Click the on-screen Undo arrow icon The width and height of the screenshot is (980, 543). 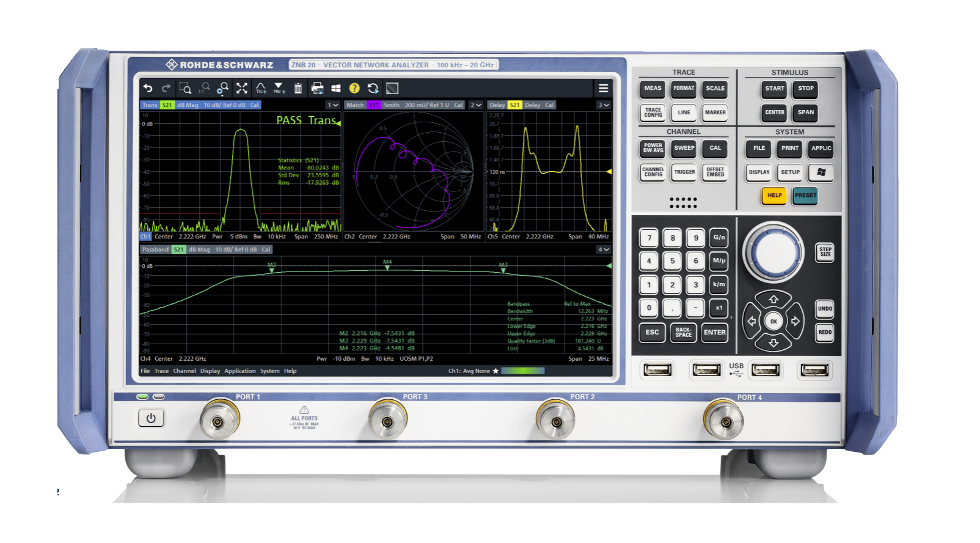coord(148,89)
